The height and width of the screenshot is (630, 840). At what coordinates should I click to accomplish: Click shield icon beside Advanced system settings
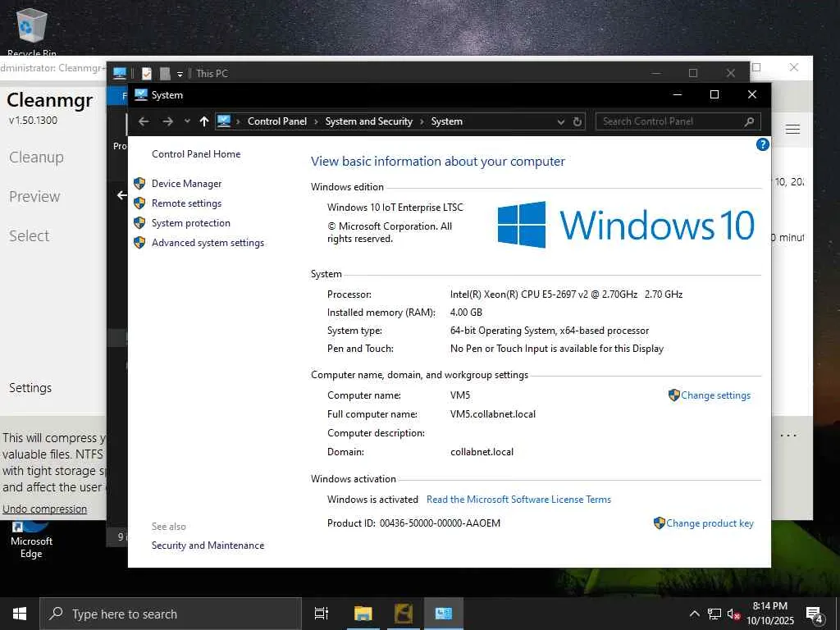[x=139, y=243]
